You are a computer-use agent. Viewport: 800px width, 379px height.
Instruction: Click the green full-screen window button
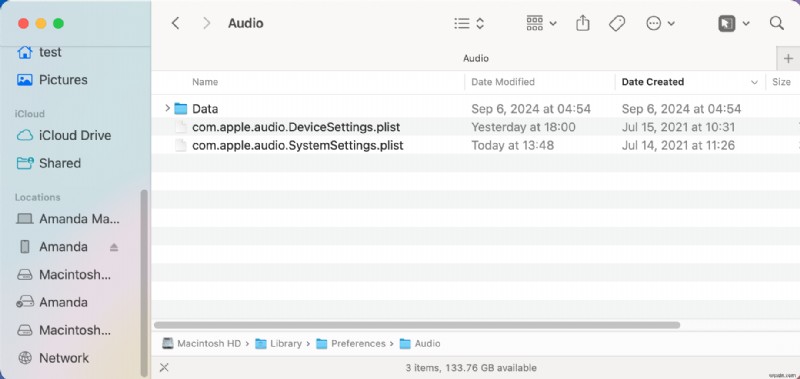(x=59, y=23)
